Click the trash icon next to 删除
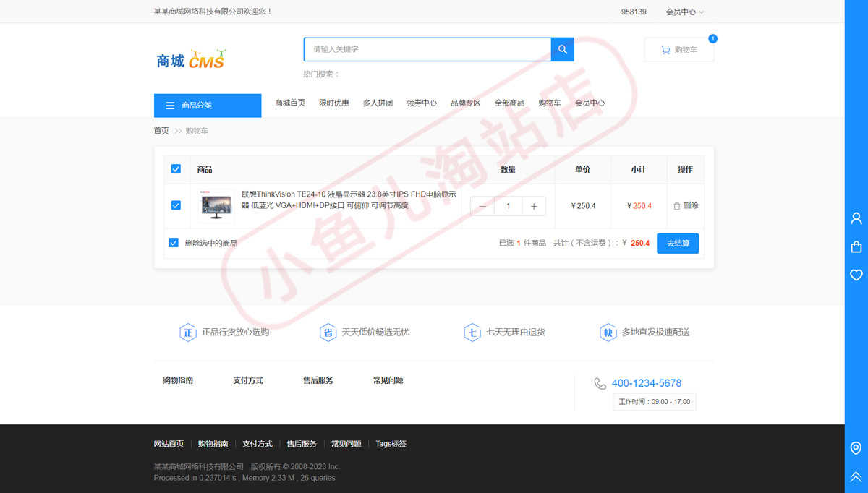868x493 pixels. coord(677,206)
